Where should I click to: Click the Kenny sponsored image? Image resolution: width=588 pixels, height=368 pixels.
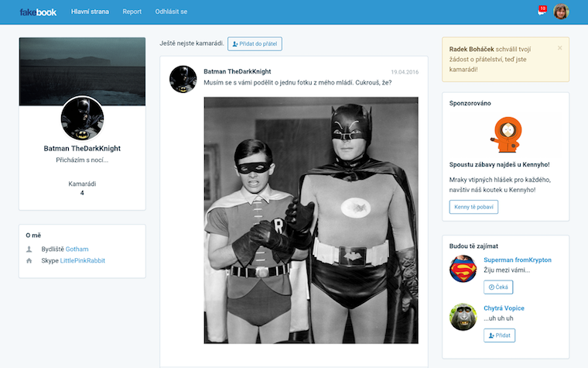(x=506, y=135)
